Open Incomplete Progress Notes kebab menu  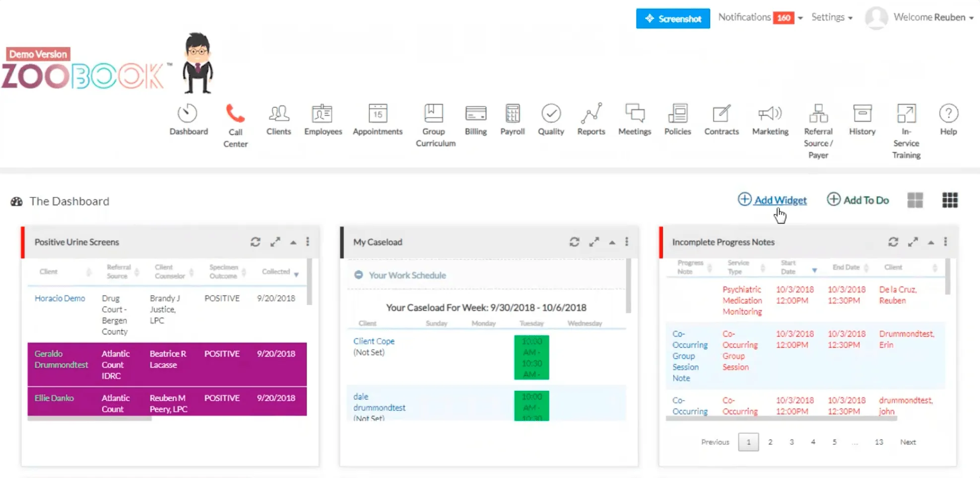(x=945, y=242)
